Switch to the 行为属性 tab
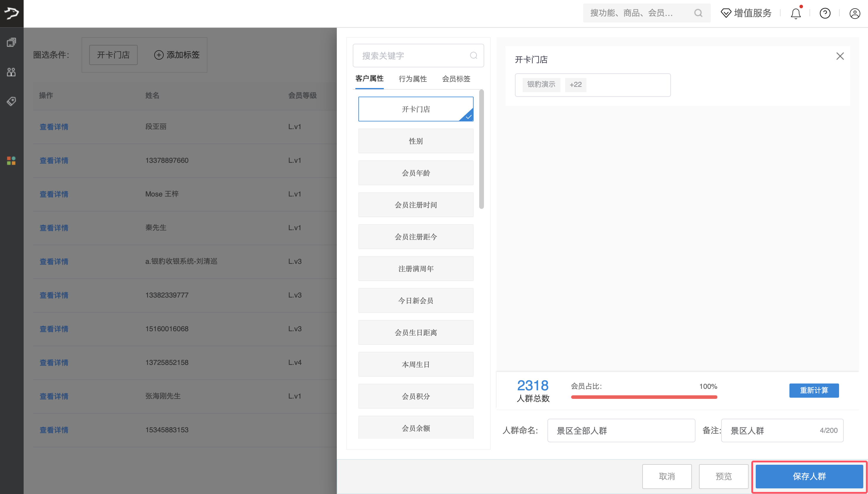 point(412,78)
